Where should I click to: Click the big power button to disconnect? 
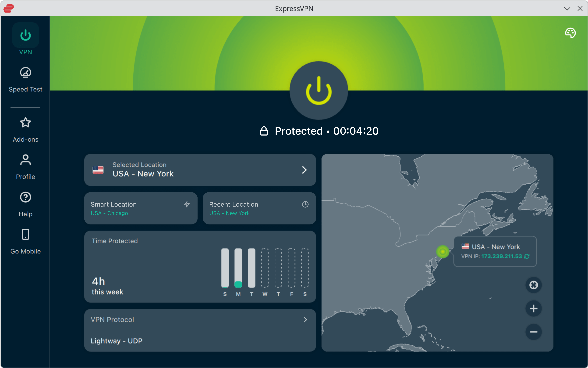(x=319, y=90)
